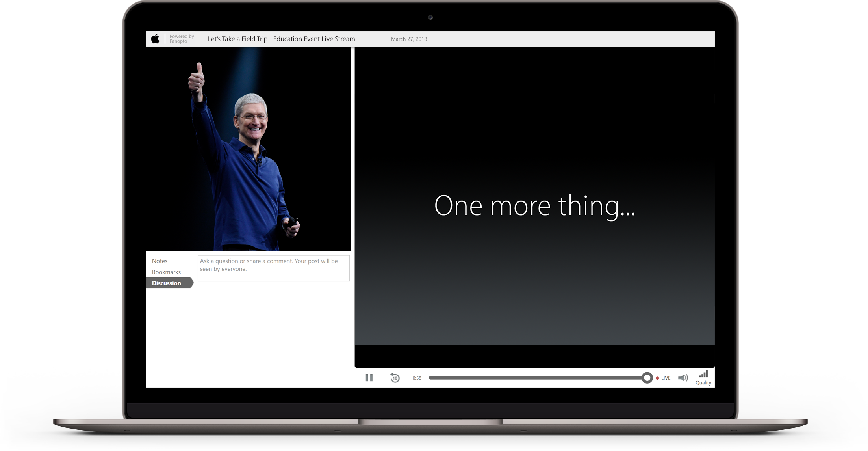Click the stream title 'Let's Take a Field Trip'
The width and height of the screenshot is (868, 451).
[281, 39]
